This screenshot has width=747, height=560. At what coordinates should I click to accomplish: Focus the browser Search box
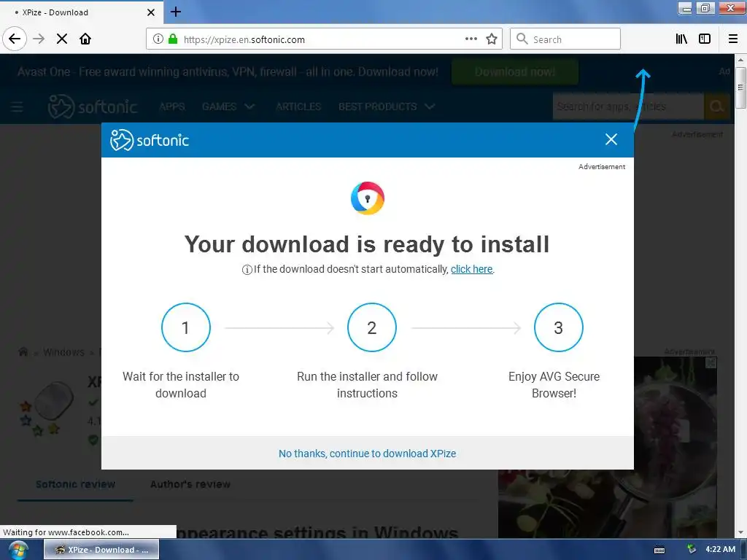tap(565, 39)
